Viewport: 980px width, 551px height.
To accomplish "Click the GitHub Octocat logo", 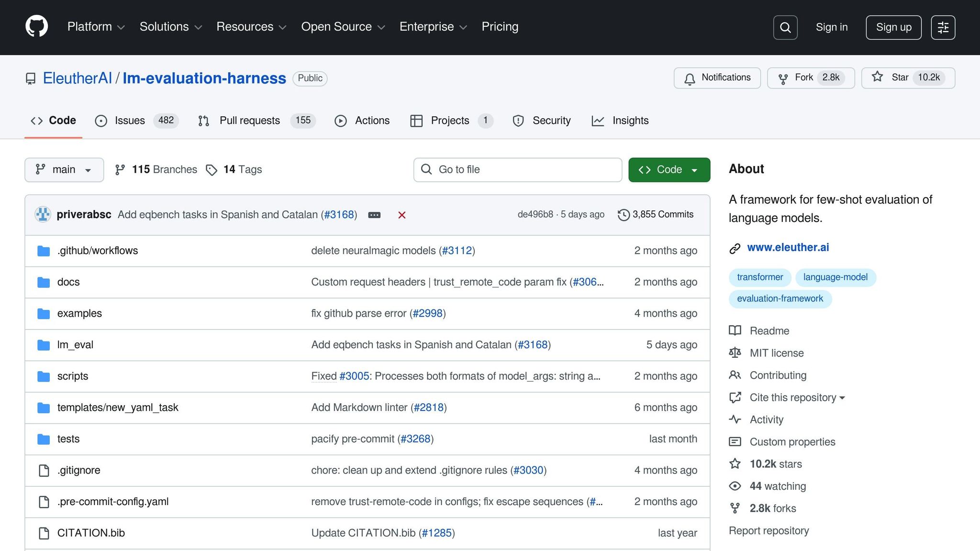I will point(36,26).
